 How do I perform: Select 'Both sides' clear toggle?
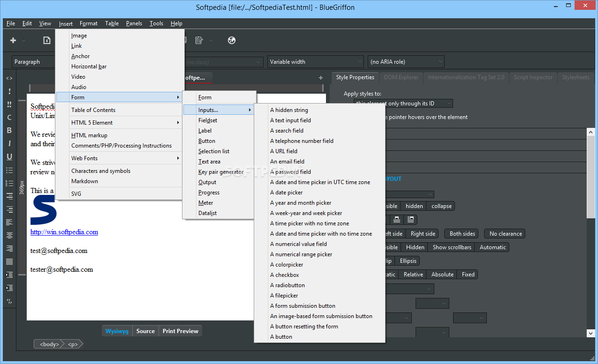click(x=462, y=234)
